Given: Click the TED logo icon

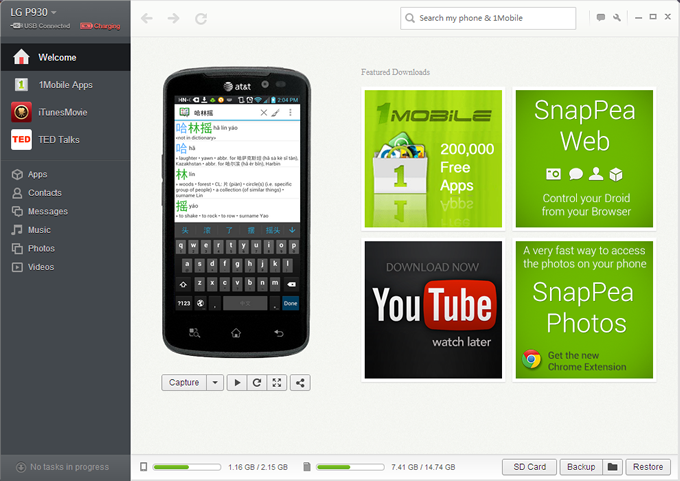Looking at the screenshot, I should point(21,139).
